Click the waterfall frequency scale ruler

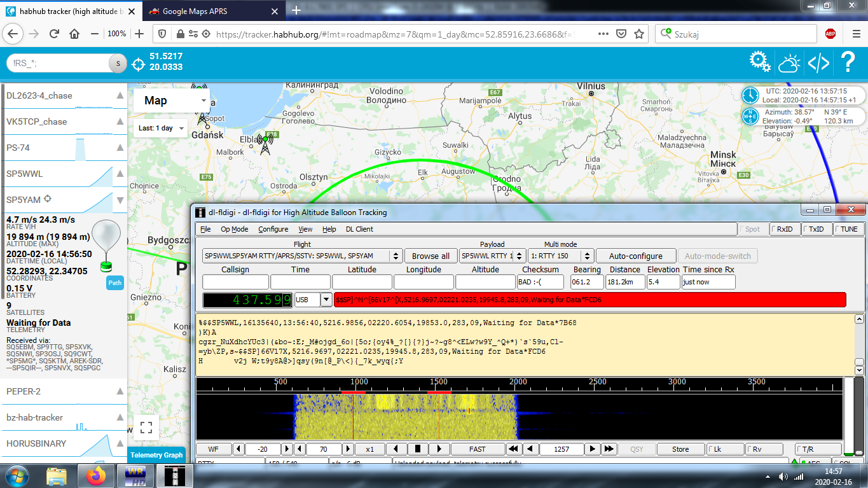(x=519, y=385)
